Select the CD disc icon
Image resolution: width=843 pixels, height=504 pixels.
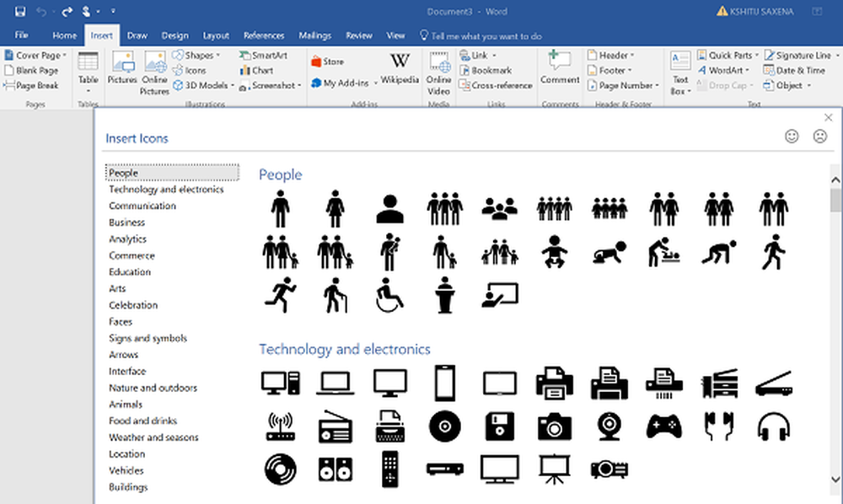[x=444, y=426]
